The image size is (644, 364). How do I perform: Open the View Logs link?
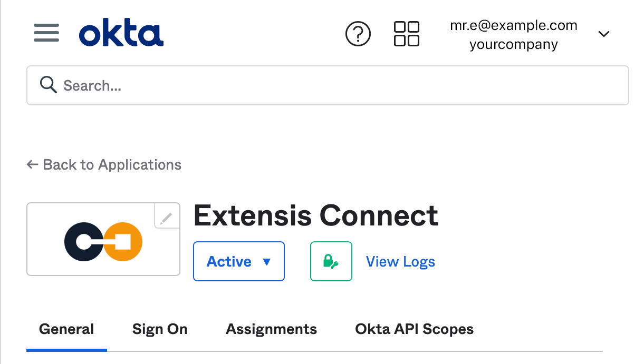[400, 262]
